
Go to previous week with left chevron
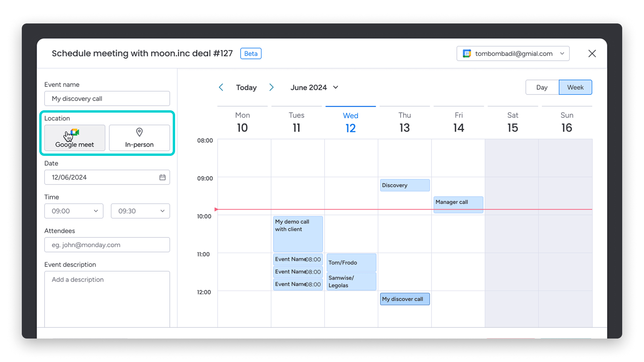(x=221, y=87)
